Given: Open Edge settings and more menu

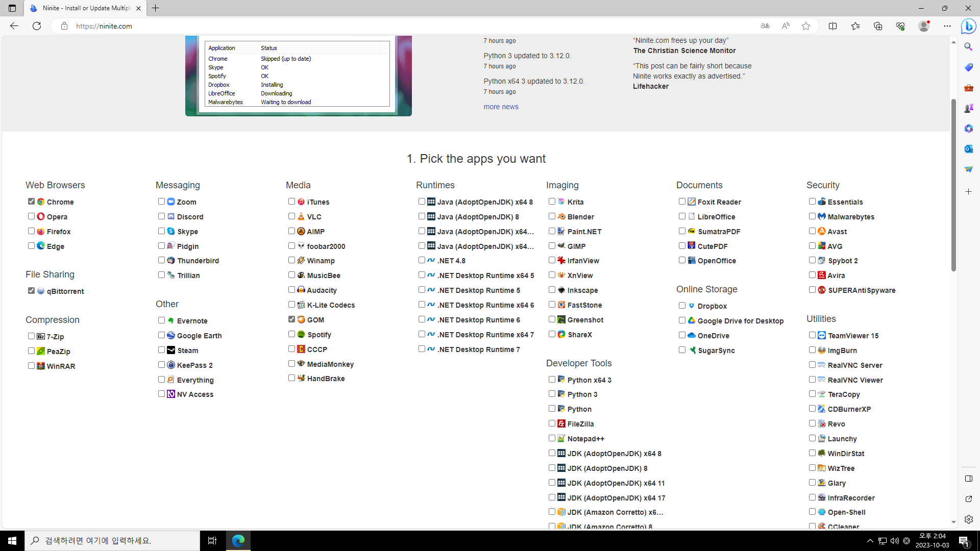Looking at the screenshot, I should (947, 26).
